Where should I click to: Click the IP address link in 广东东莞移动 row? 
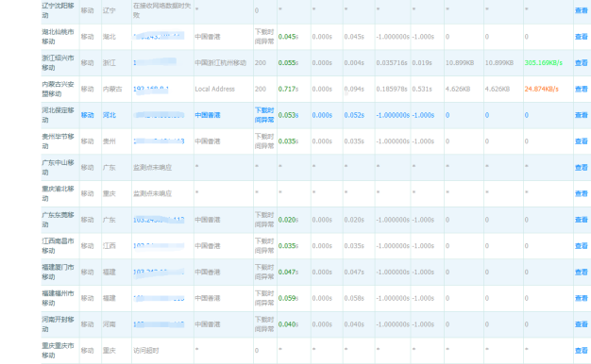[159, 220]
